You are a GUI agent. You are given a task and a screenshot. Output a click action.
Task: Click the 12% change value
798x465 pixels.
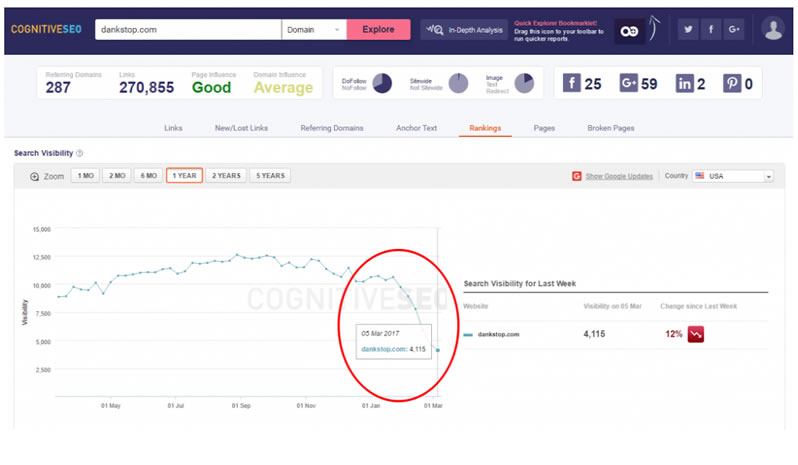673,334
